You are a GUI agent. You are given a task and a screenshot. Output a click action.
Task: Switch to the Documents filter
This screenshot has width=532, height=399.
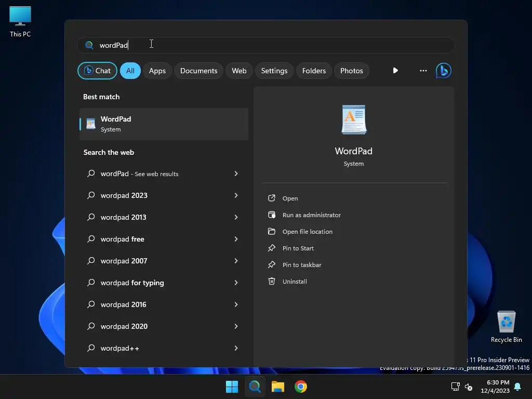tap(198, 71)
